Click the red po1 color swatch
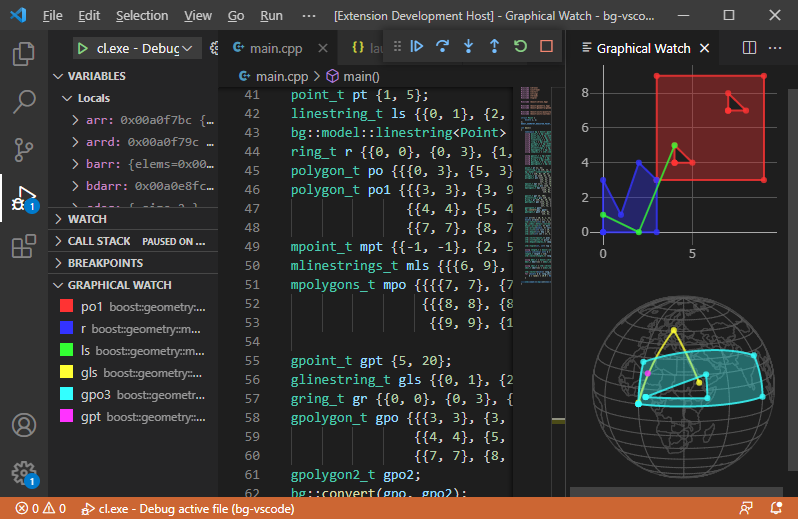Screen dimensions: 798x519 click(66, 305)
